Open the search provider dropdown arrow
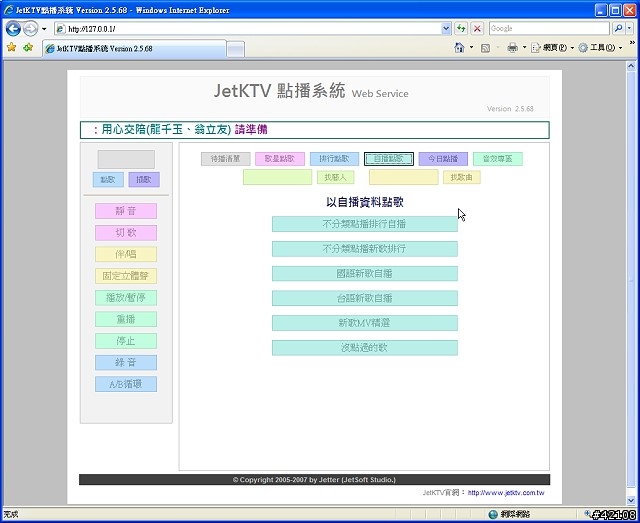The width and height of the screenshot is (640, 523). tap(629, 29)
